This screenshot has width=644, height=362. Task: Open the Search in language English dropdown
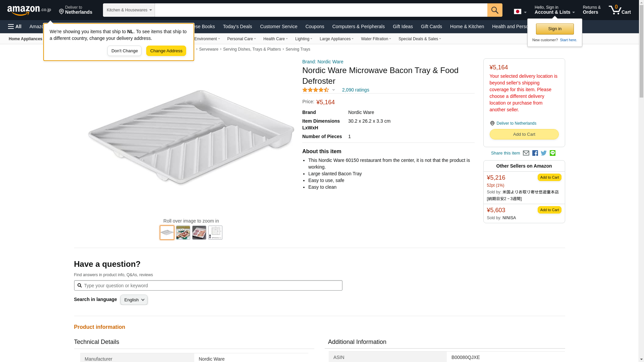[x=134, y=300]
